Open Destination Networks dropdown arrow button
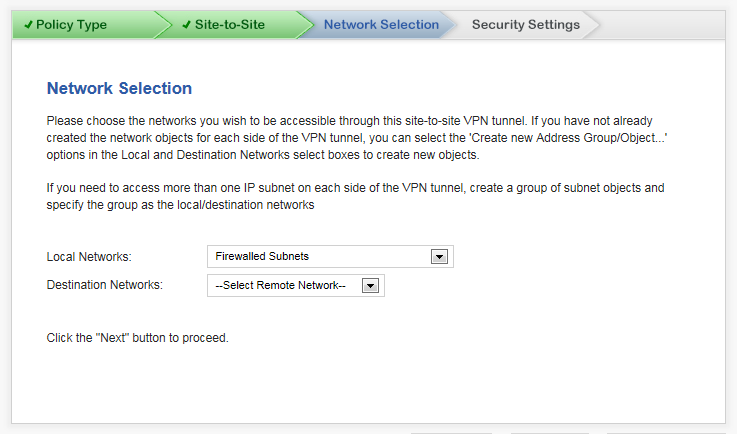 [370, 285]
